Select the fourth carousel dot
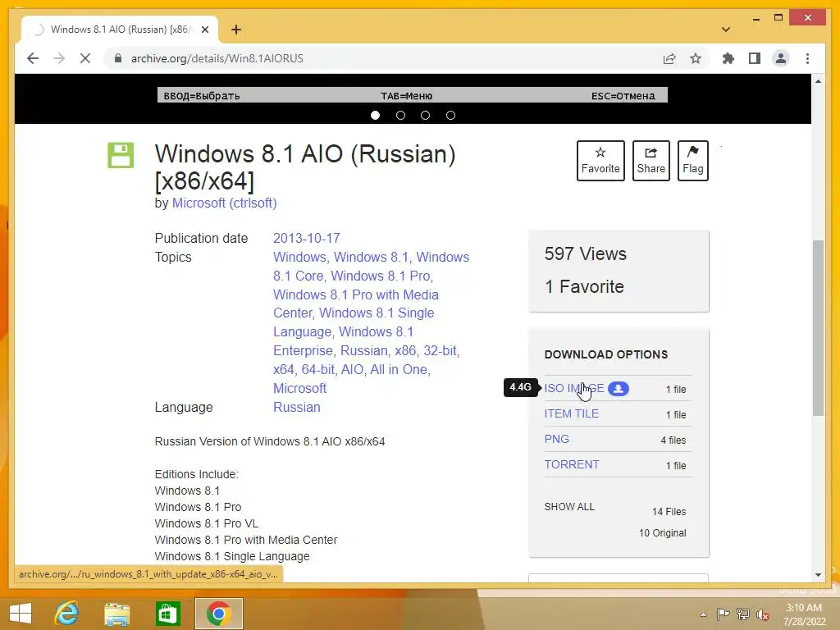The image size is (840, 630). click(x=450, y=115)
